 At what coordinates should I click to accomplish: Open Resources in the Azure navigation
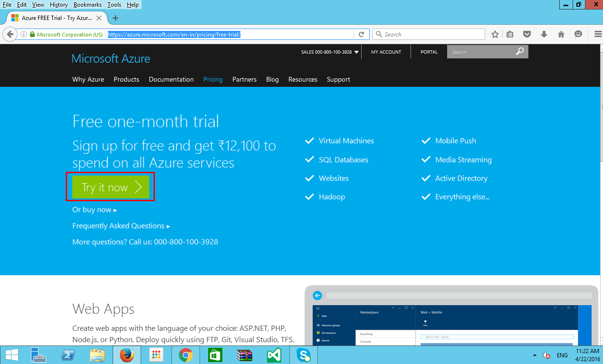coord(303,79)
